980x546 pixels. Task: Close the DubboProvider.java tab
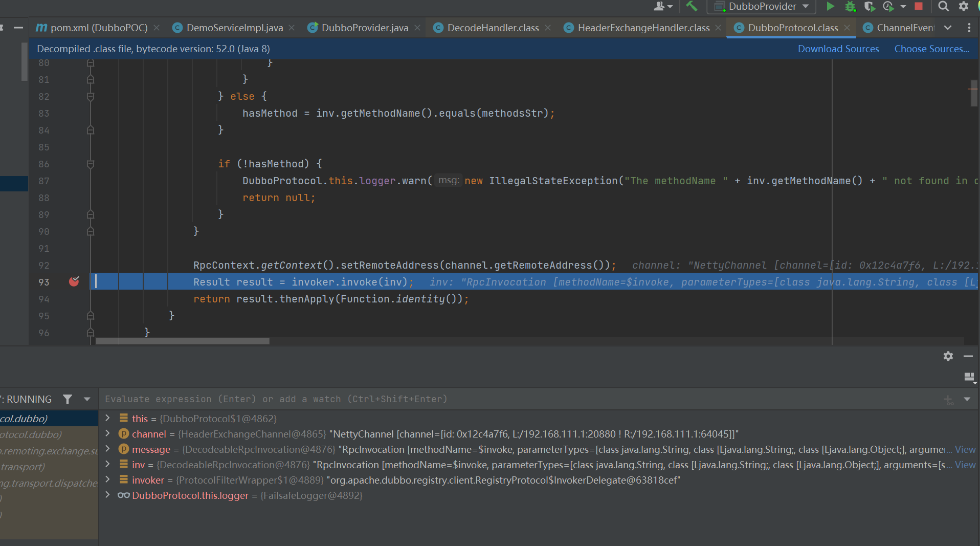click(x=417, y=28)
